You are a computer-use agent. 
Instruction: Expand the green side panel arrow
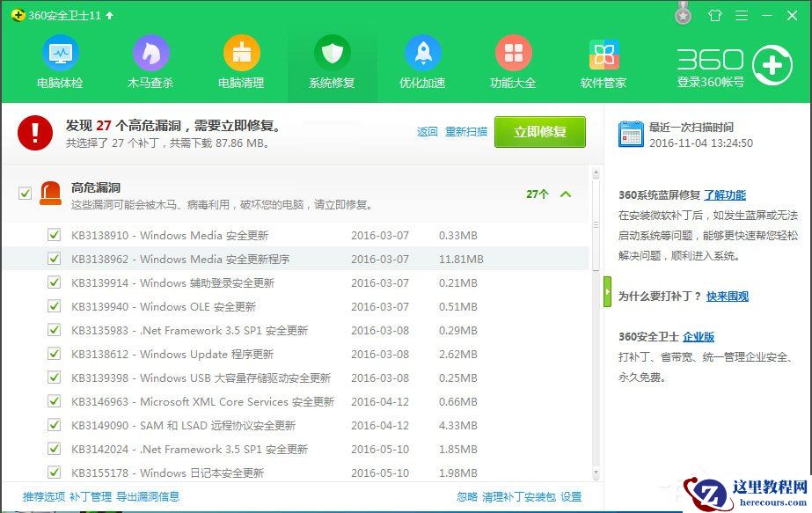tap(607, 292)
